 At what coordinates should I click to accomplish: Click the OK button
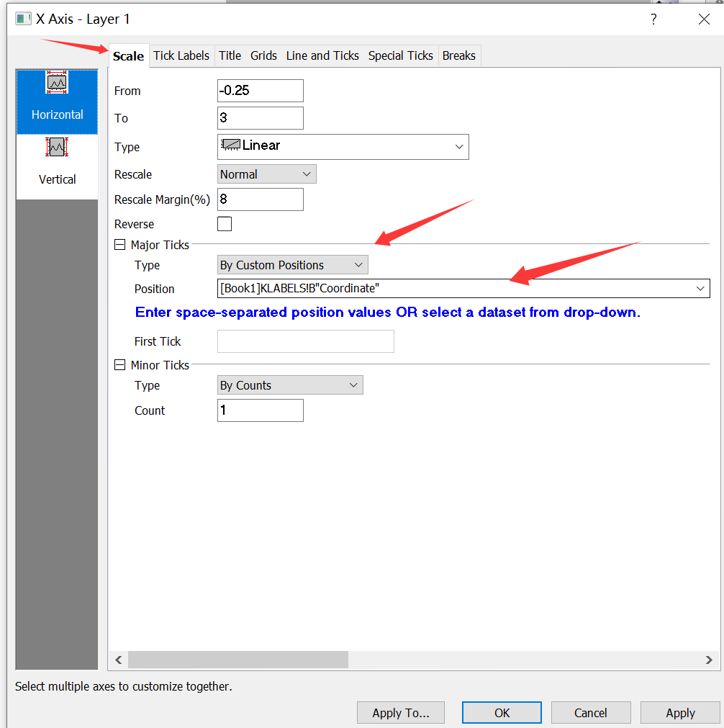pos(502,713)
